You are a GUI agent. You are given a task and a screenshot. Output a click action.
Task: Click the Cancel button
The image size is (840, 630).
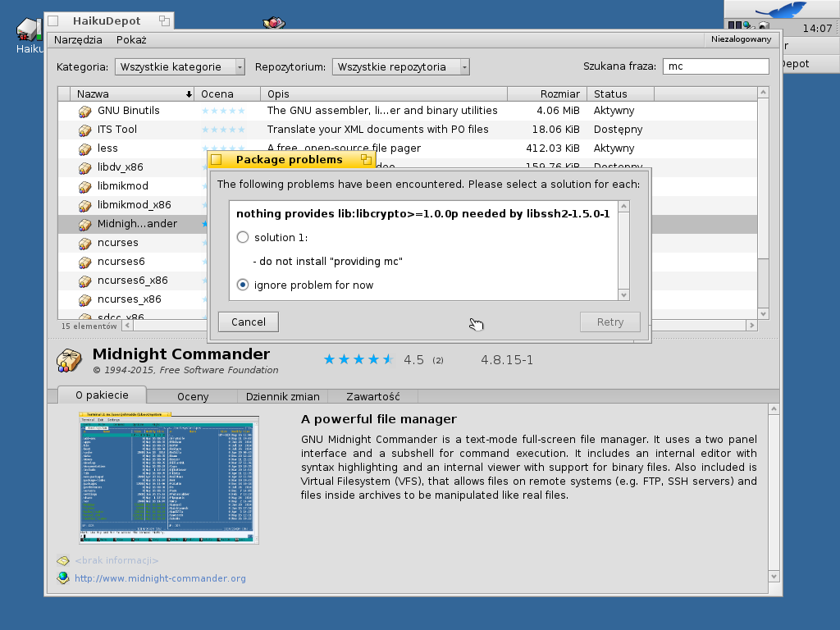point(249,322)
